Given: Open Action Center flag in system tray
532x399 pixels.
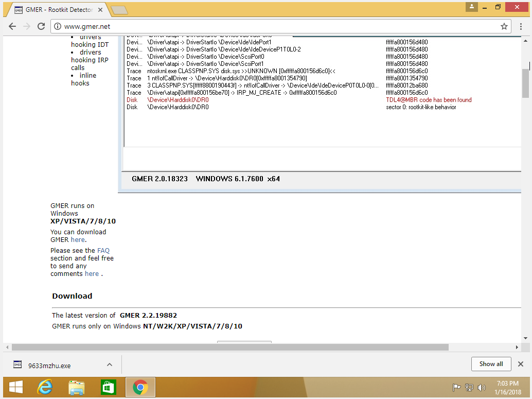Looking at the screenshot, I should 457,388.
